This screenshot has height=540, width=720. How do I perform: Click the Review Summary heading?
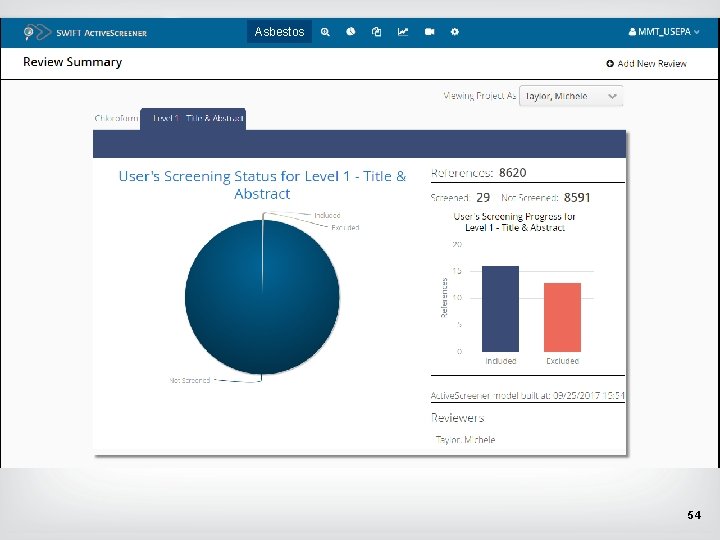73,62
